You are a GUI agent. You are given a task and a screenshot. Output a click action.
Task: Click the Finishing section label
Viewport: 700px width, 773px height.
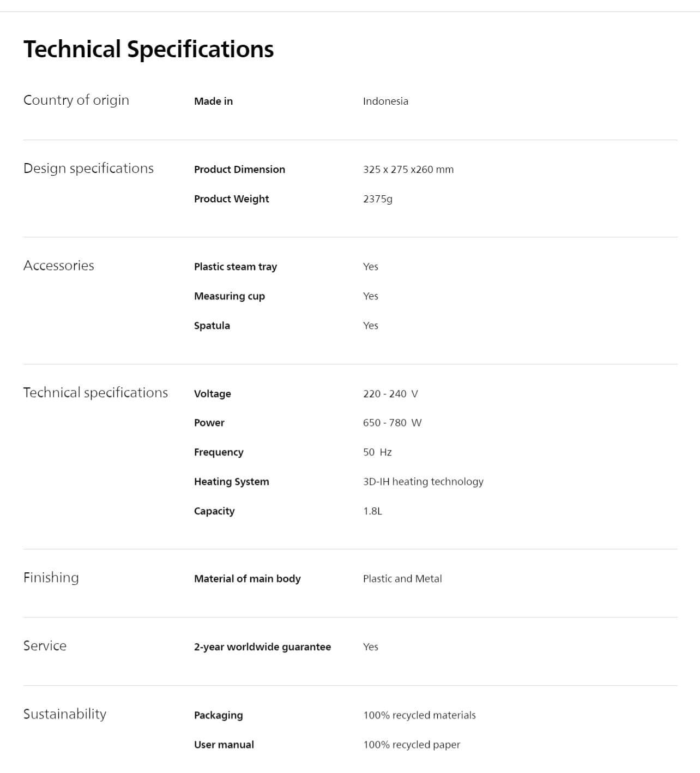51,578
